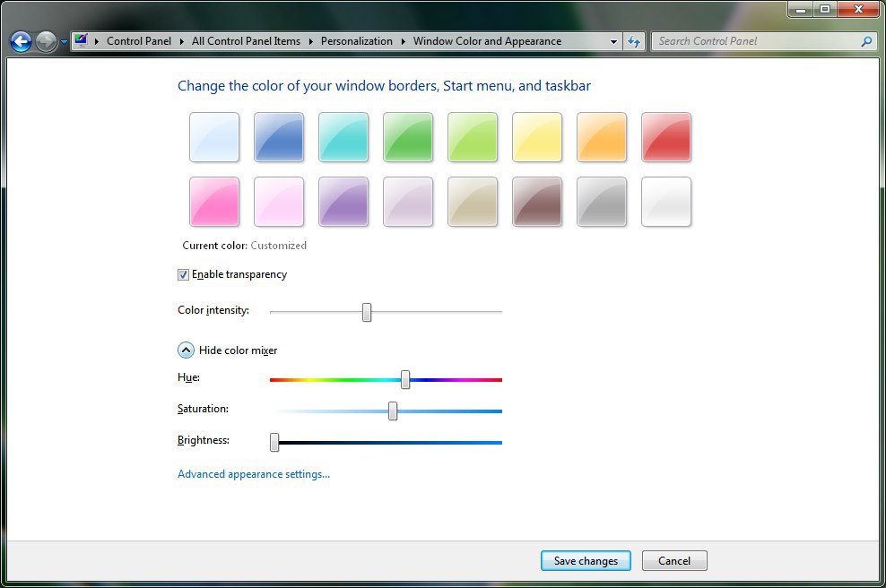Select the beige Taupe color swatch
This screenshot has height=588, width=886.
(473, 202)
